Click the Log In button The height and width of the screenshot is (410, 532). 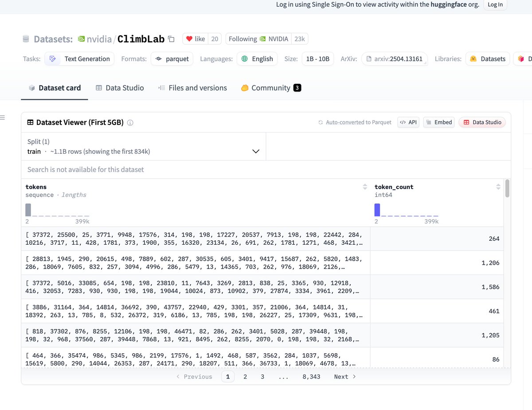tap(495, 5)
